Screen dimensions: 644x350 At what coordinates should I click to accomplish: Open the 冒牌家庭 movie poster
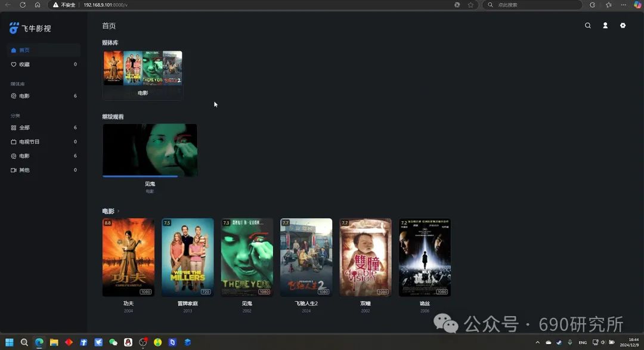(x=188, y=257)
